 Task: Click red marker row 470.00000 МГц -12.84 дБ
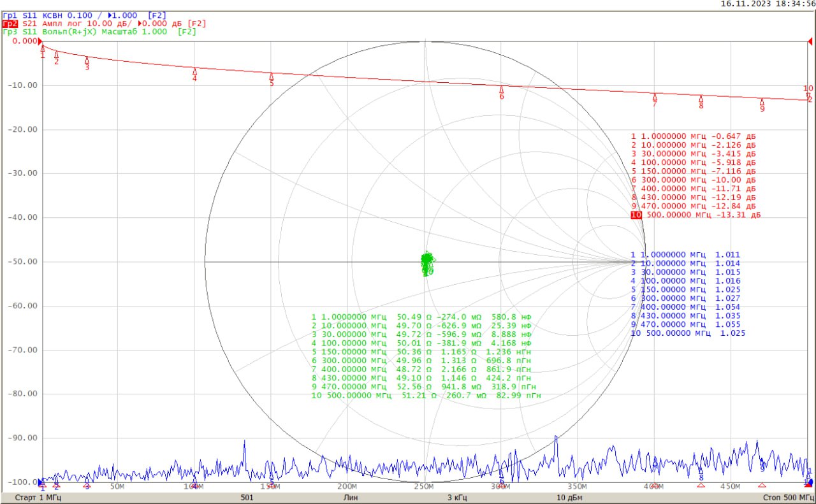694,206
